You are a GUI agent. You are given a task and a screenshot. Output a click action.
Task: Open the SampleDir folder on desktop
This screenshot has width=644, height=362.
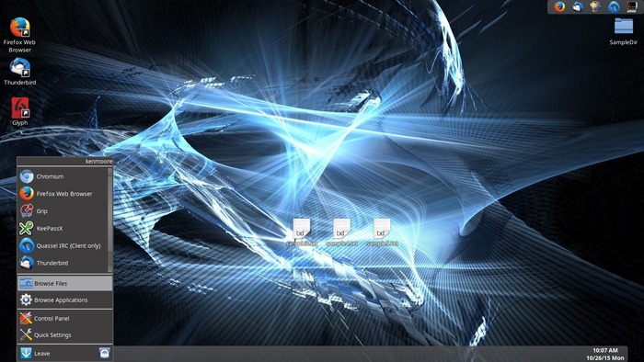(624, 31)
